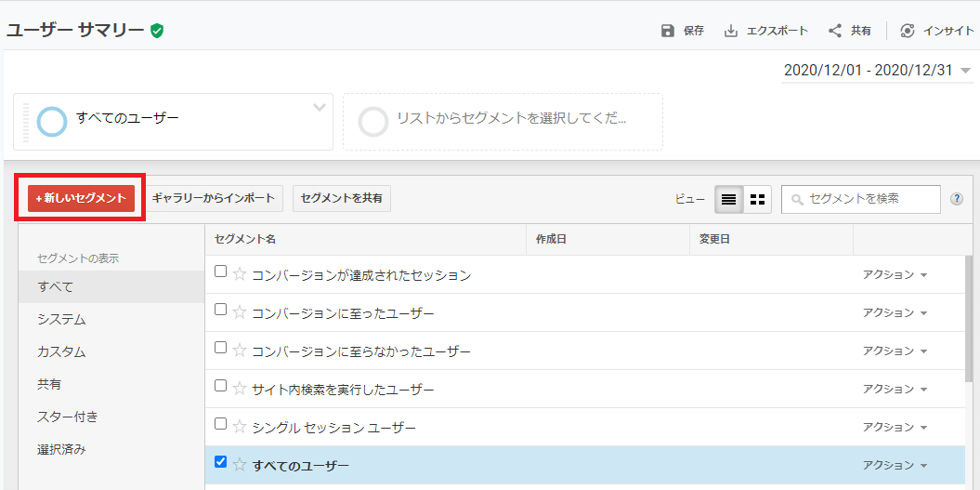Image resolution: width=980 pixels, height=490 pixels.
Task: Star シングル セッション ユーザー segment
Action: (x=240, y=428)
